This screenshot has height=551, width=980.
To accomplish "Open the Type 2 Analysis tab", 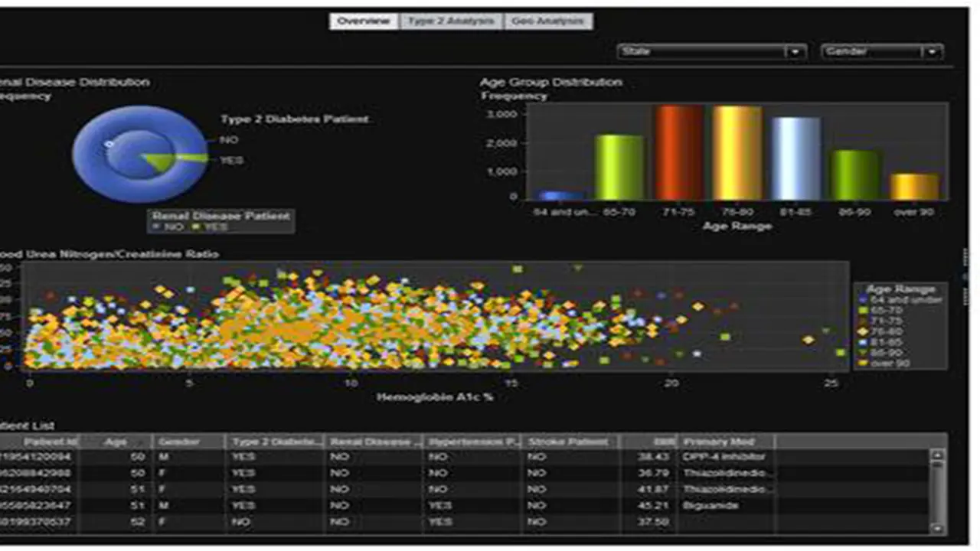I will tap(451, 21).
